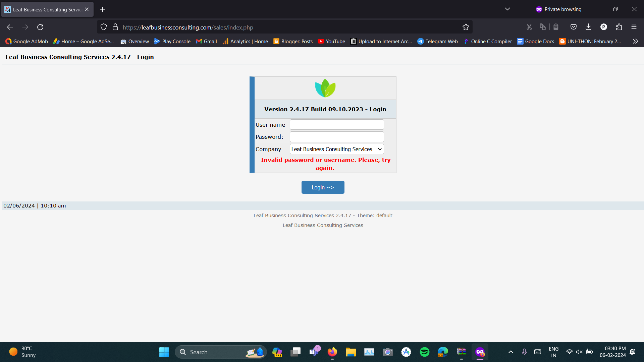The image size is (644, 362).
Task: Open Task View from the taskbar
Action: [x=296, y=352]
